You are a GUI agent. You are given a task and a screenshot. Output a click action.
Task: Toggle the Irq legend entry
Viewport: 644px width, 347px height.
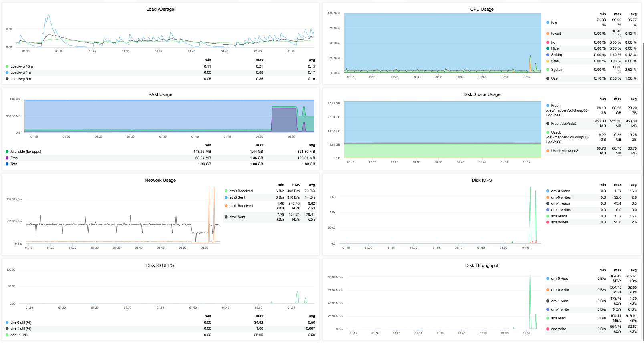tap(553, 42)
